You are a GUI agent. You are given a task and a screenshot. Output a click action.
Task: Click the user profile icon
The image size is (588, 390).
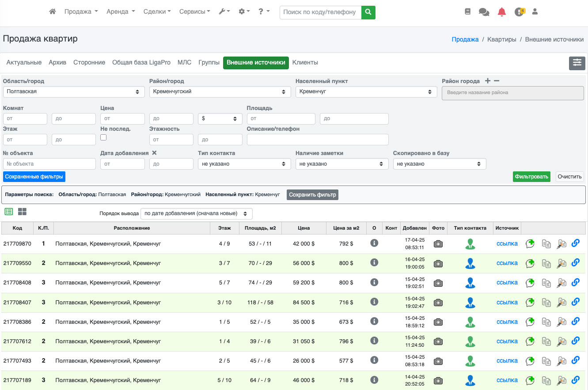point(535,12)
